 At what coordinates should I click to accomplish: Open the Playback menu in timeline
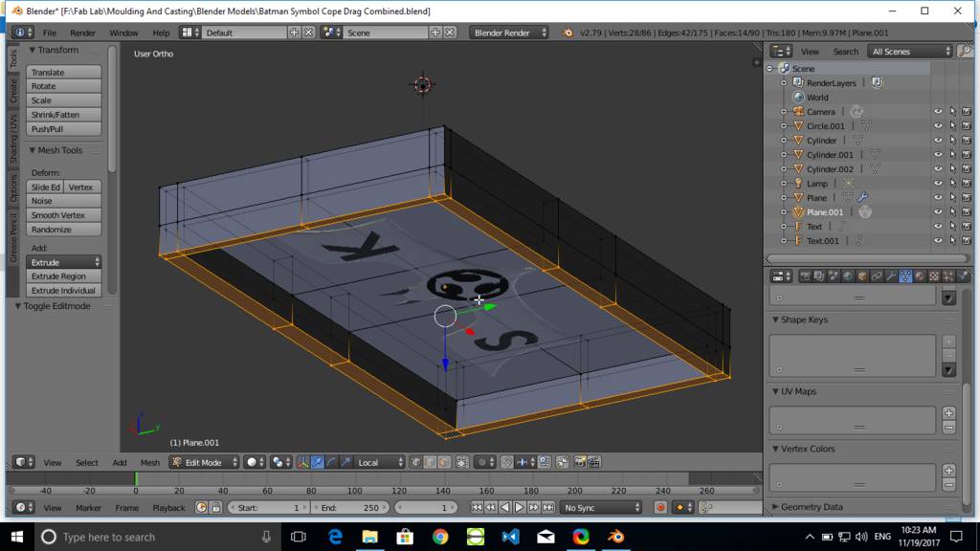click(168, 507)
